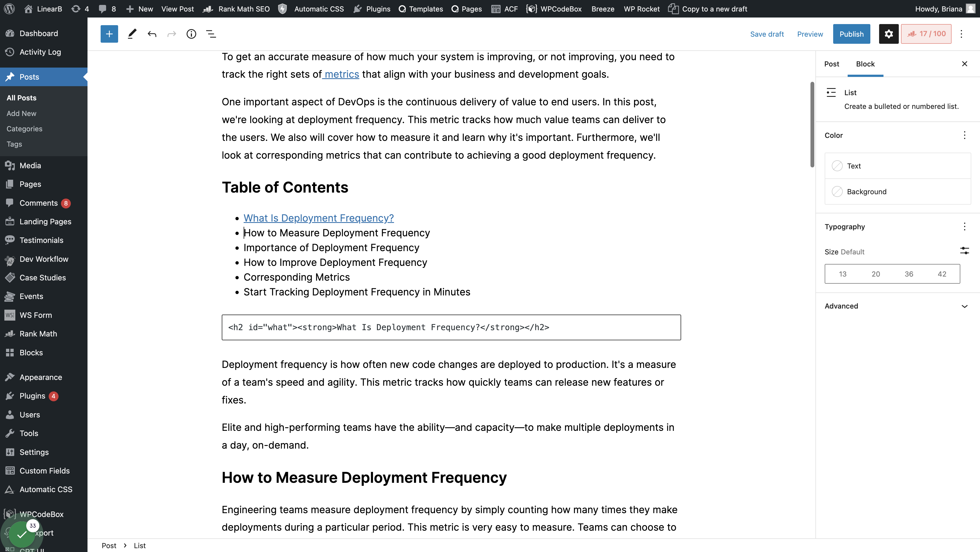The height and width of the screenshot is (552, 980).
Task: Click the Publish button
Action: [x=851, y=34]
